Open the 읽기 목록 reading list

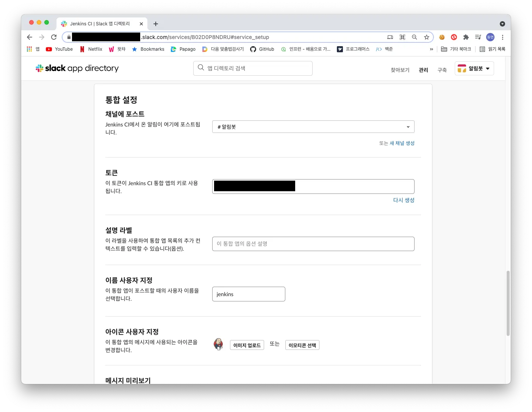pos(492,49)
